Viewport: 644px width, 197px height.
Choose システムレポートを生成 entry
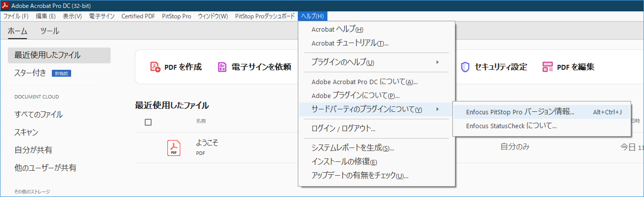[376, 148]
